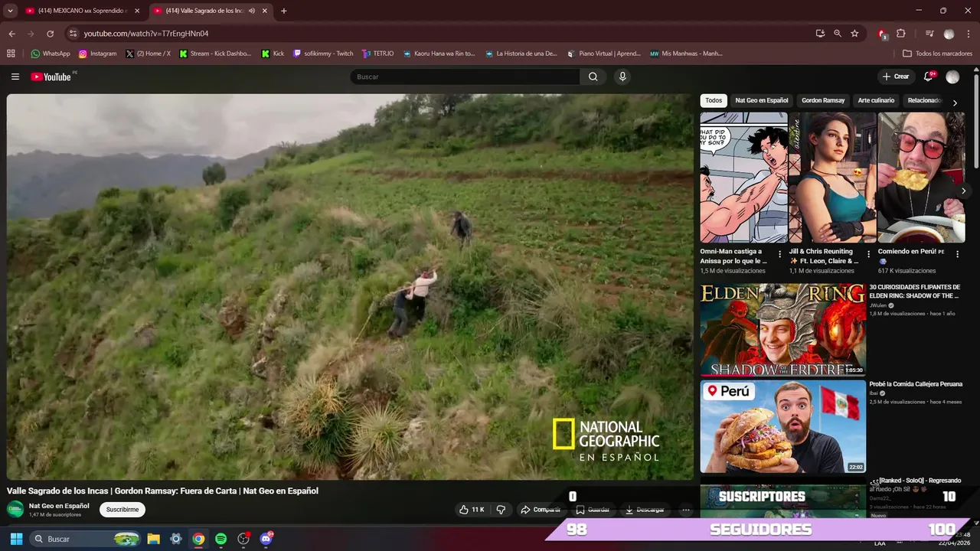Image resolution: width=980 pixels, height=551 pixels.
Task: Select the Arte culinario filter chip
Action: click(876, 100)
